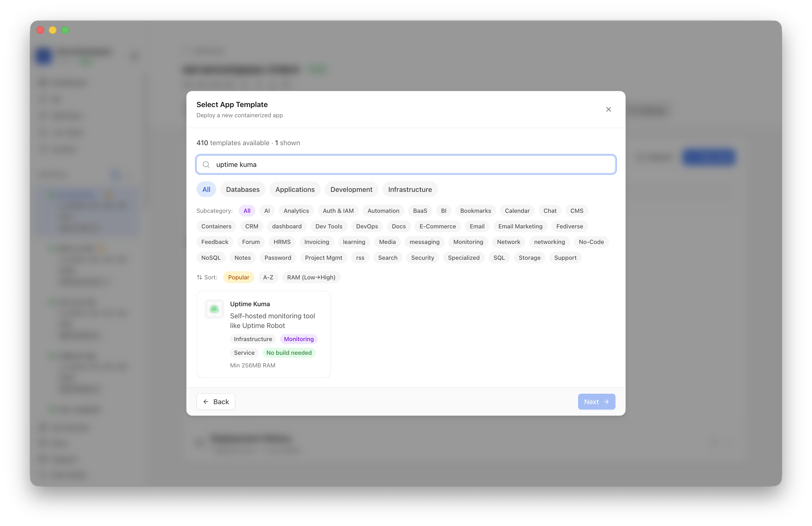
Task: Proceed with the Next button
Action: (x=596, y=401)
